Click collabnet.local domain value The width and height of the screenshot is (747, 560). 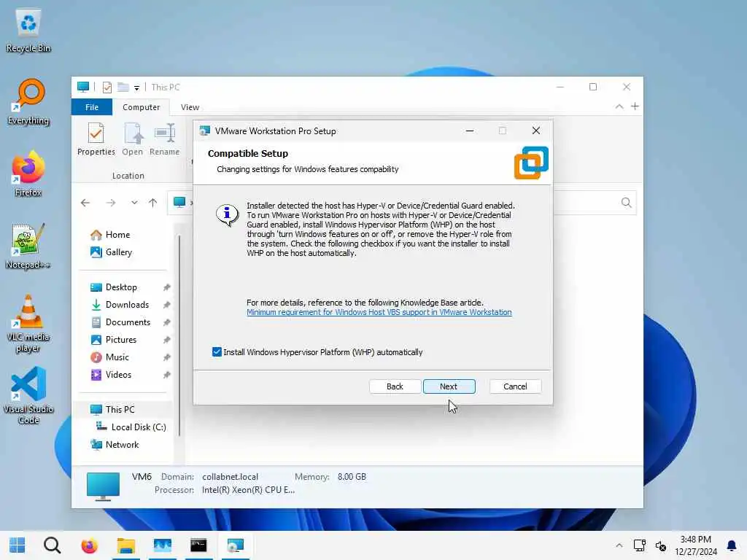230,477
